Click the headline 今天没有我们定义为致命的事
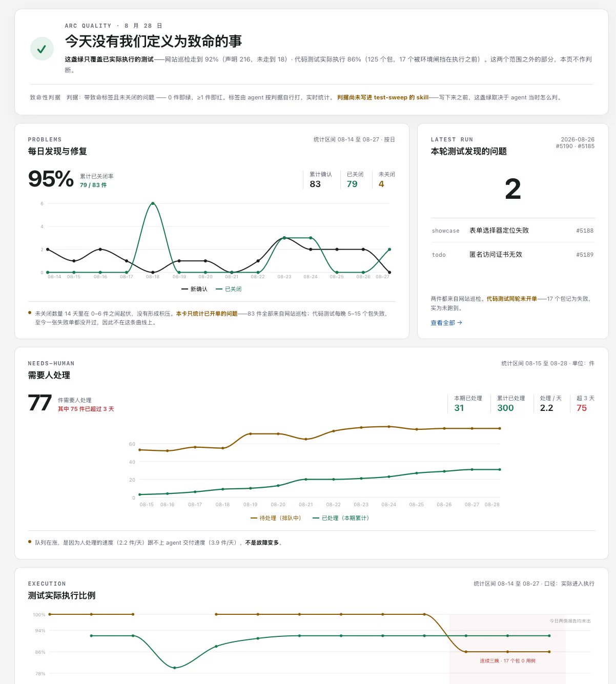616x684 pixels. tap(153, 41)
